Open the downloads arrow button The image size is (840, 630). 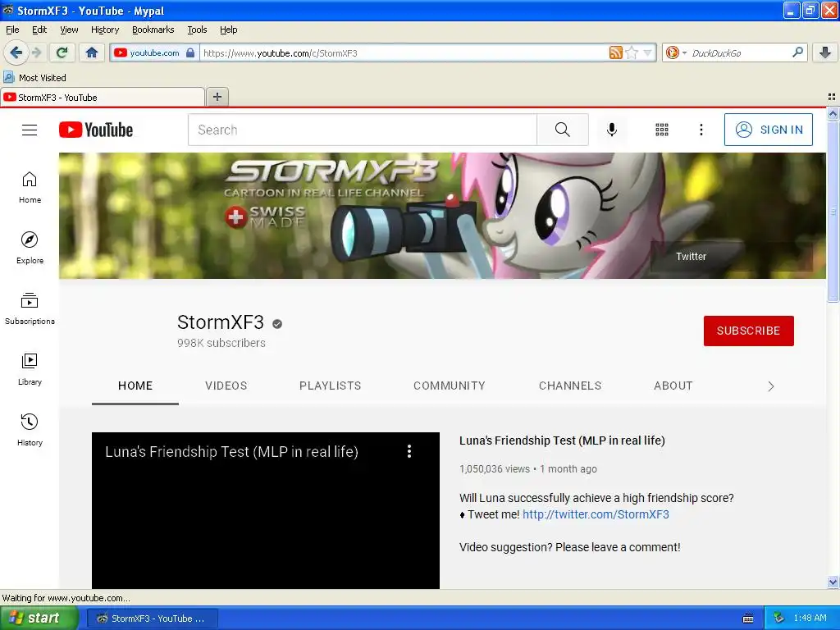[x=825, y=52]
